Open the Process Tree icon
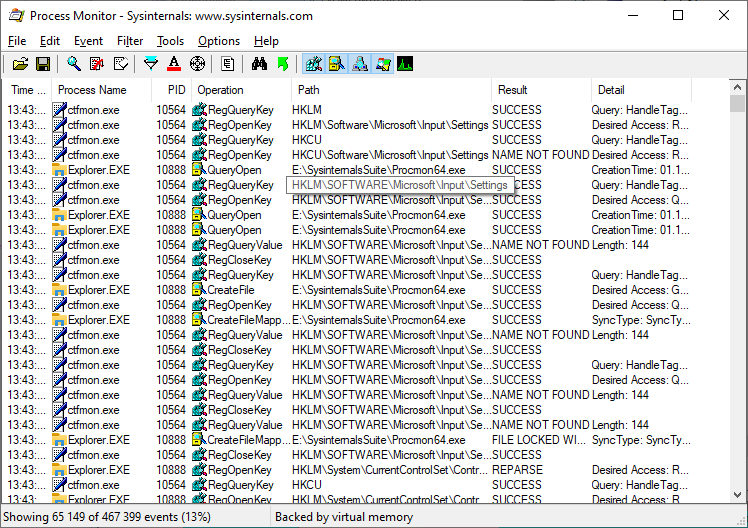748x528 pixels. (228, 64)
